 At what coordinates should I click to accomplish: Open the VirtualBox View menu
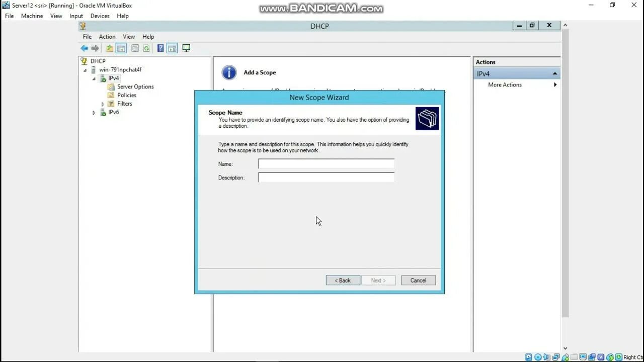(56, 16)
